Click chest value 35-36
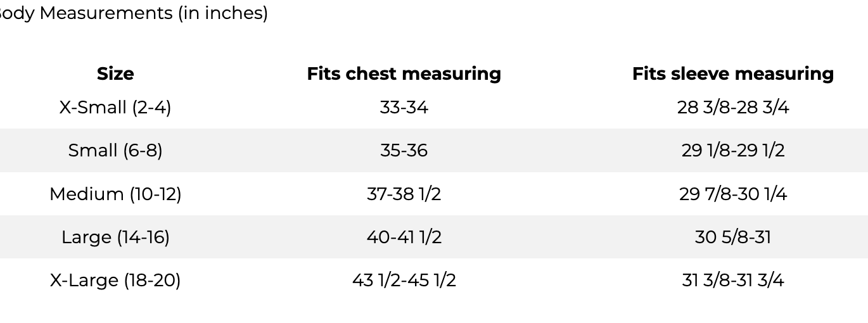Viewport: 868px width, 323px height. [x=404, y=151]
